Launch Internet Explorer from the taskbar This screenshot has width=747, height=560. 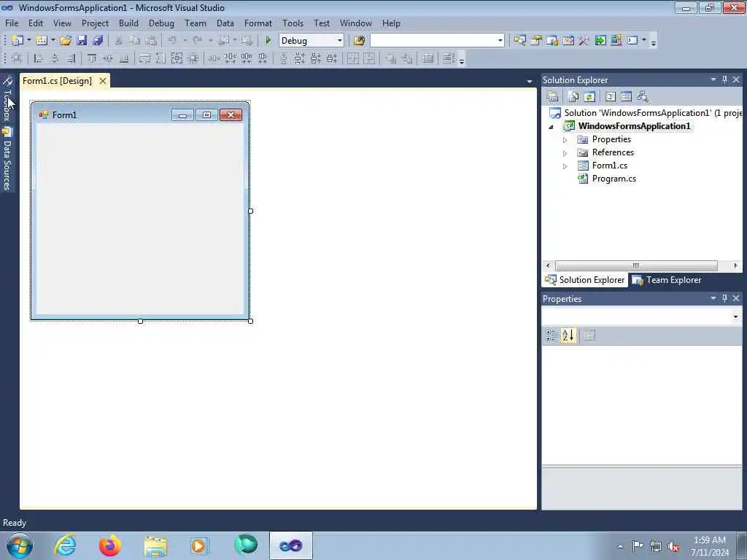65,545
